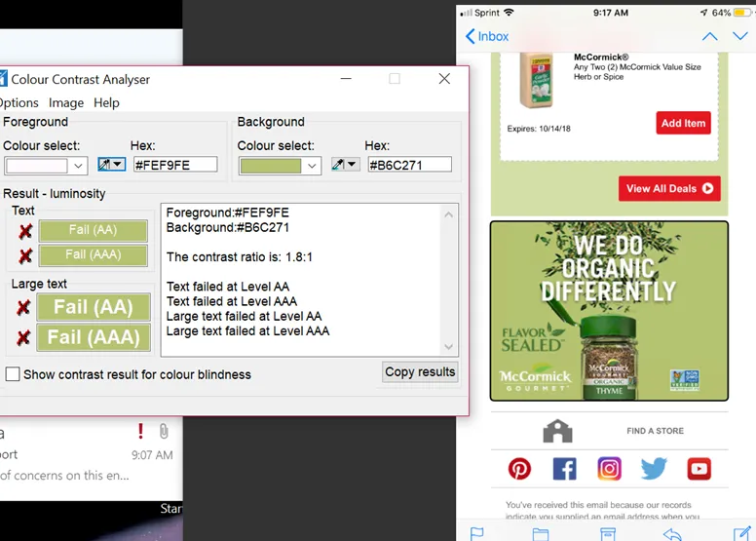Go back to Inbox in mail app

point(487,36)
